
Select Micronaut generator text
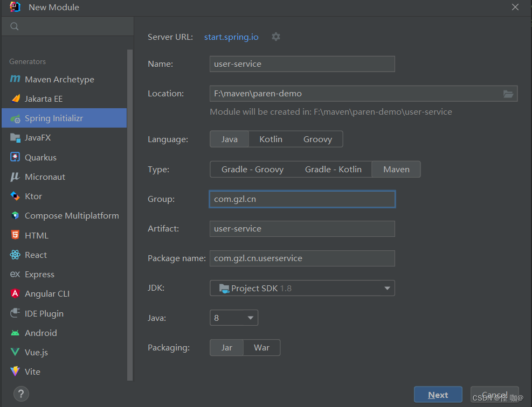click(x=45, y=177)
